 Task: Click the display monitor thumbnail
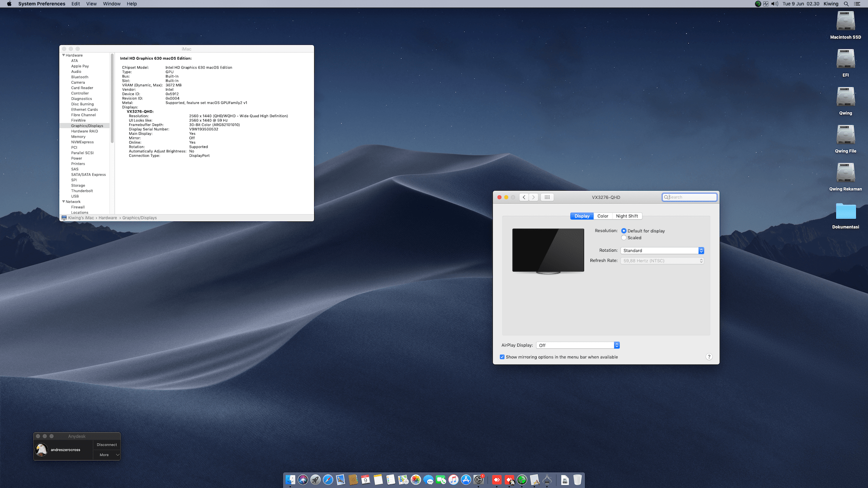coord(548,251)
